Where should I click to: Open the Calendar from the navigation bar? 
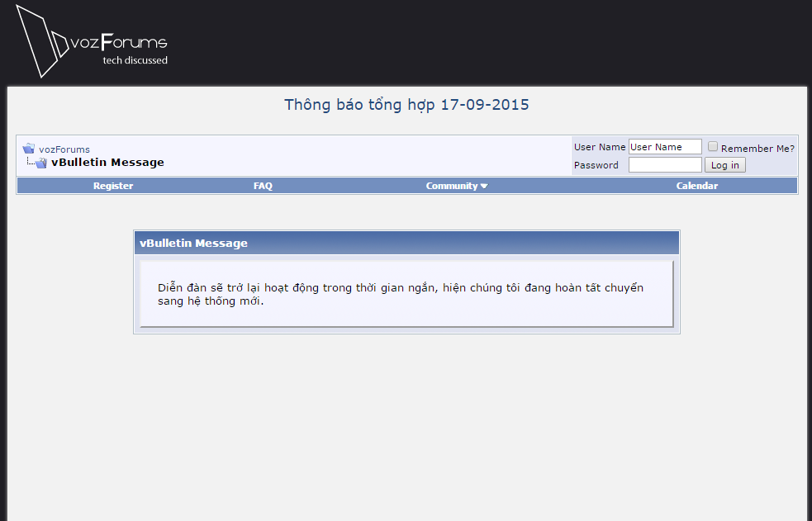pos(697,186)
